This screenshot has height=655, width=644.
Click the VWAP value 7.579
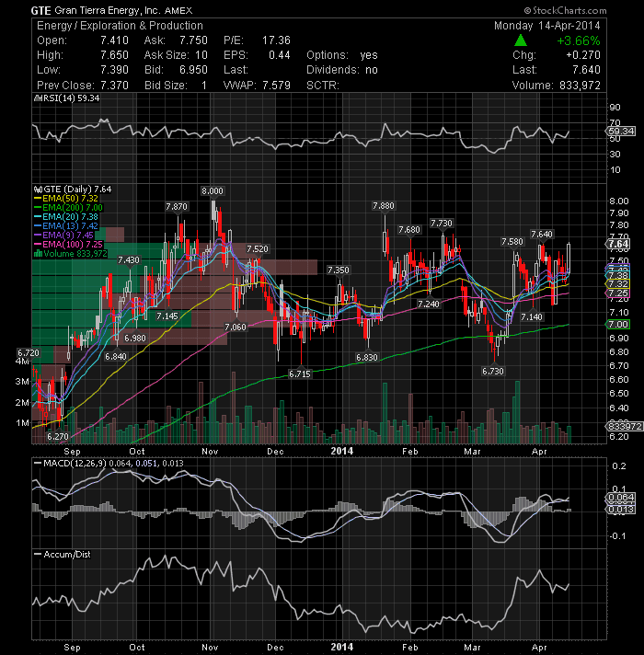click(276, 86)
